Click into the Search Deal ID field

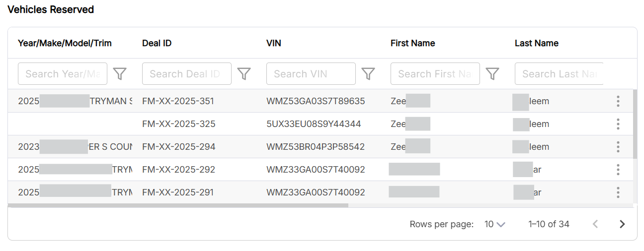pyautogui.click(x=187, y=74)
